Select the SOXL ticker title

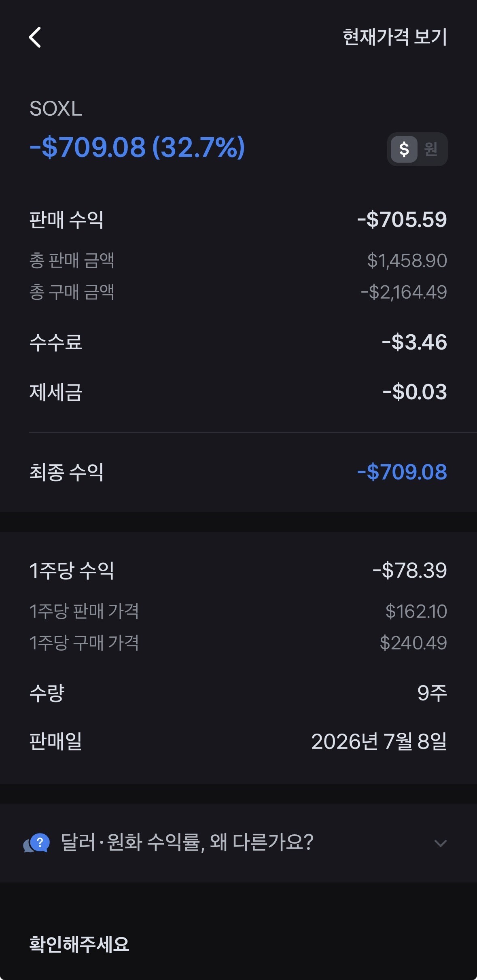56,109
